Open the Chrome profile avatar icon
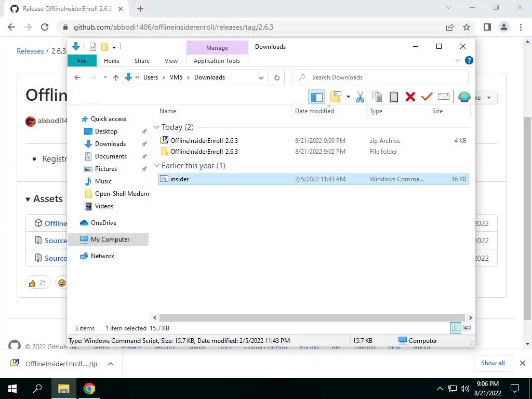532x399 pixels. click(504, 27)
